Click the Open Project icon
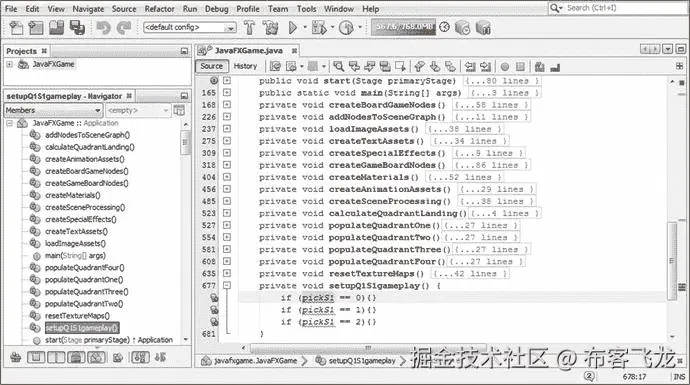Screen dimensions: 690x385 56,28
